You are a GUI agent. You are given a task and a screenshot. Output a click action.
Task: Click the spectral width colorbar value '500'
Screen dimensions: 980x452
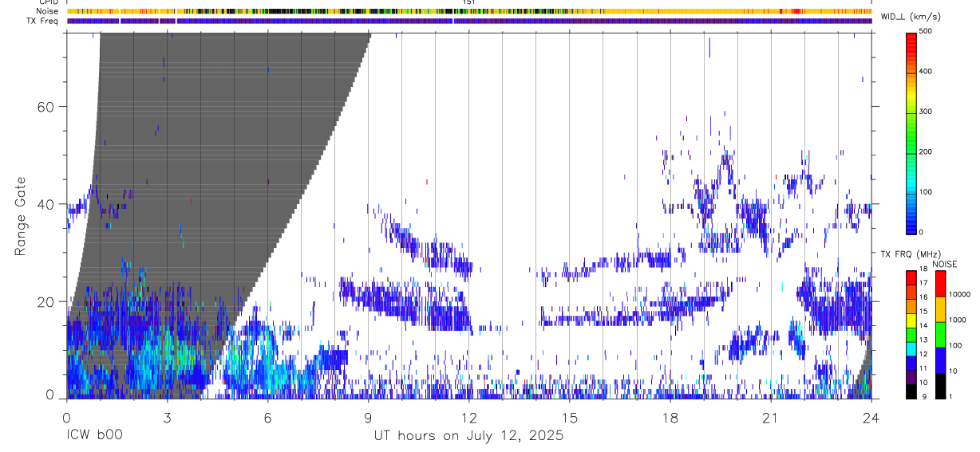click(926, 31)
